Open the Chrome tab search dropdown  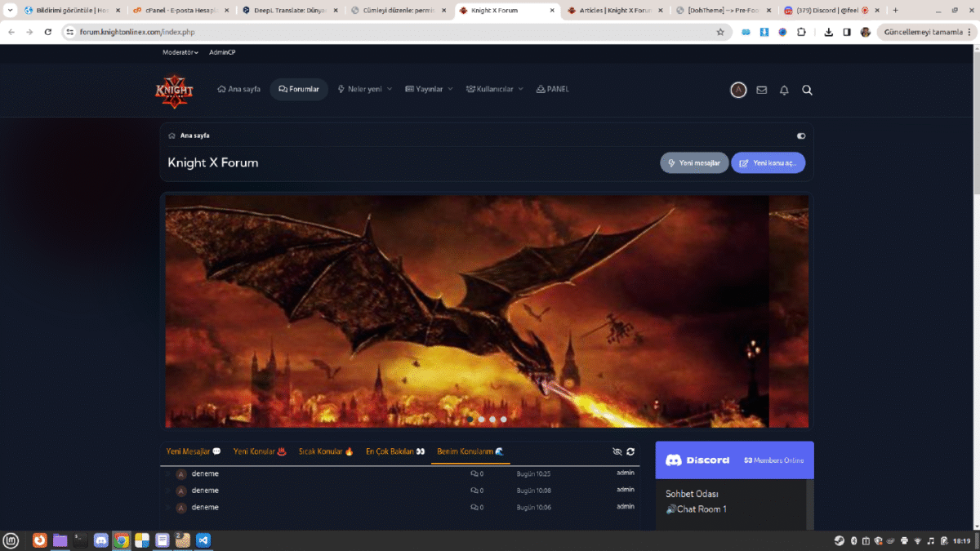pos(10,11)
